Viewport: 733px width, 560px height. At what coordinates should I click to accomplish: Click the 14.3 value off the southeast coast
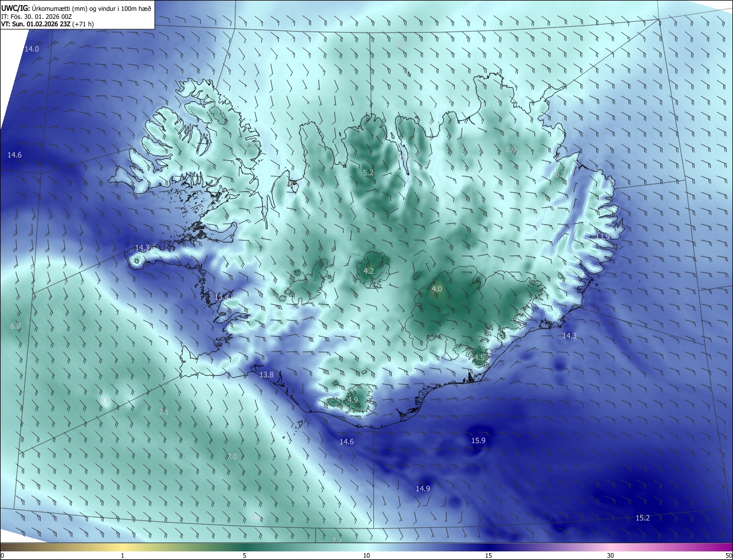pyautogui.click(x=569, y=336)
